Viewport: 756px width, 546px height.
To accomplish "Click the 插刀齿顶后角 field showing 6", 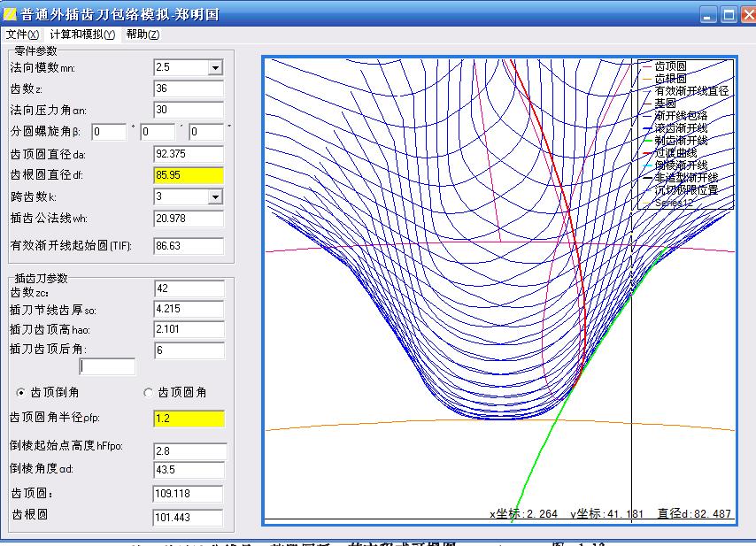I will click(x=189, y=350).
